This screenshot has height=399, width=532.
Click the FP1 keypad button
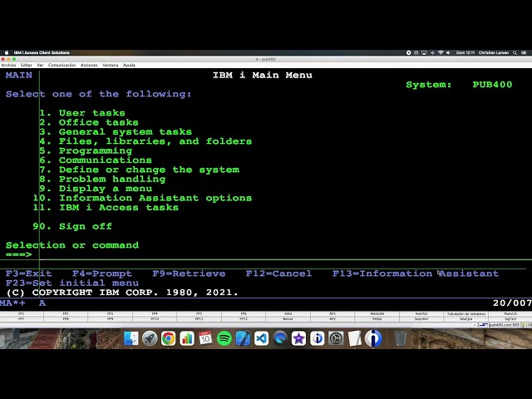(22, 314)
